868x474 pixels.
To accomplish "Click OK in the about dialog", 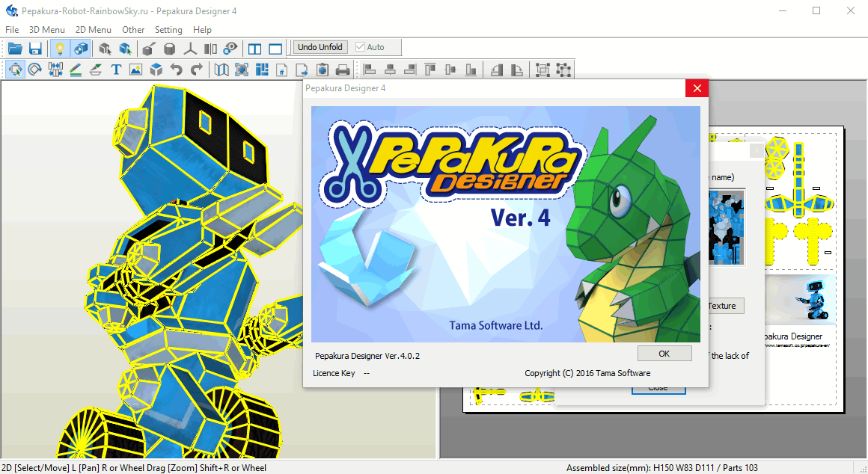I will [x=664, y=354].
